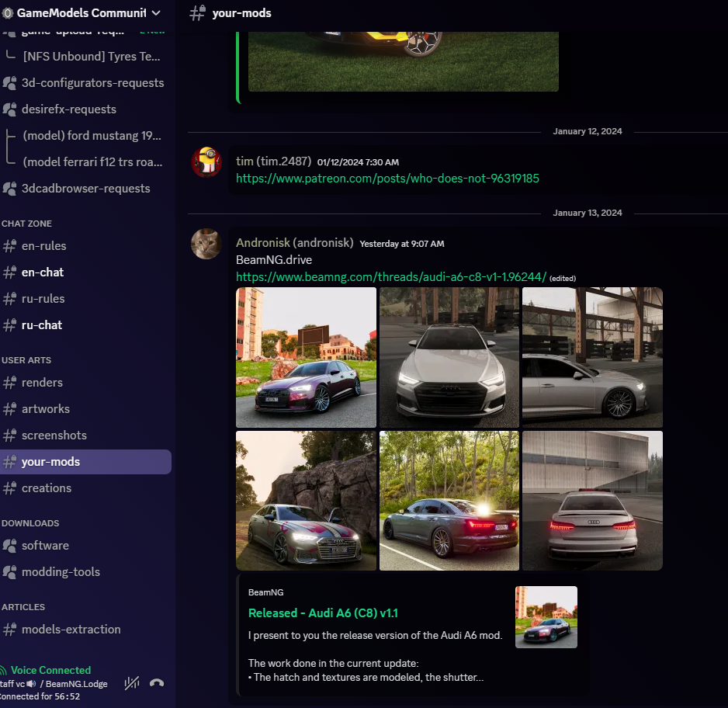This screenshot has width=728, height=708.
Task: Open the beamng.com audi-a6-c8 thread link
Action: tap(391, 277)
